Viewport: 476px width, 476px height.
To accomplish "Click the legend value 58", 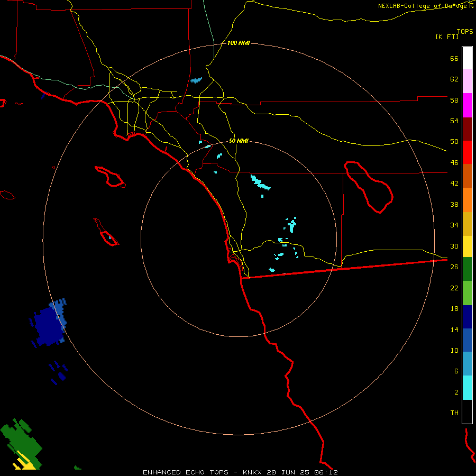I will tap(454, 100).
